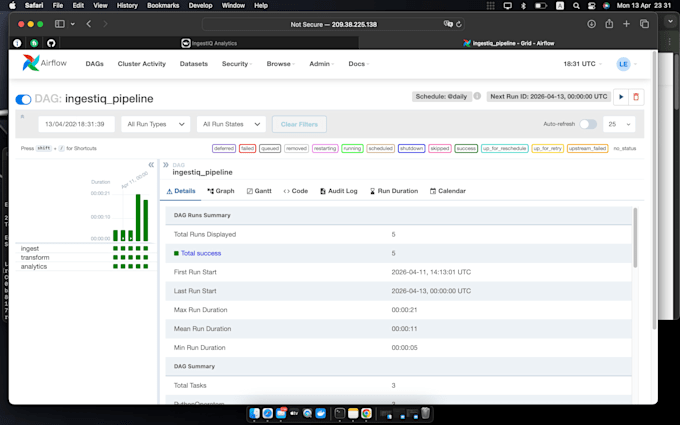Open a new Safari tab with plus icon
Image resolution: width=680 pixels, height=425 pixels.
point(626,24)
